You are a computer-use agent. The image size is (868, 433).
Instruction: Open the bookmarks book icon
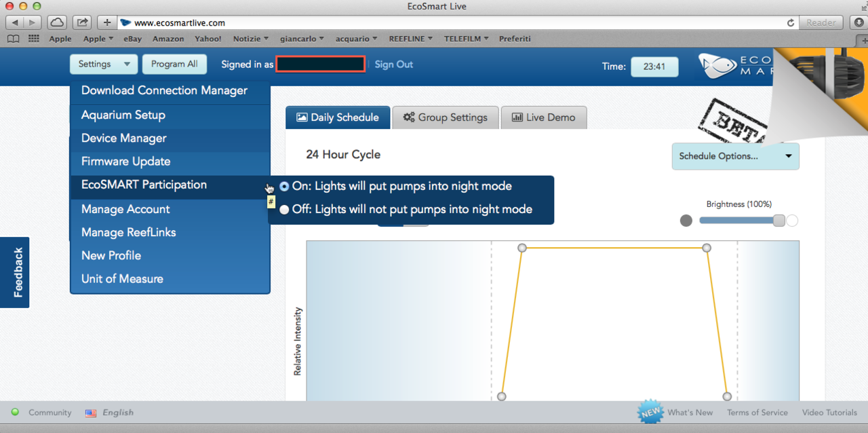click(x=13, y=39)
